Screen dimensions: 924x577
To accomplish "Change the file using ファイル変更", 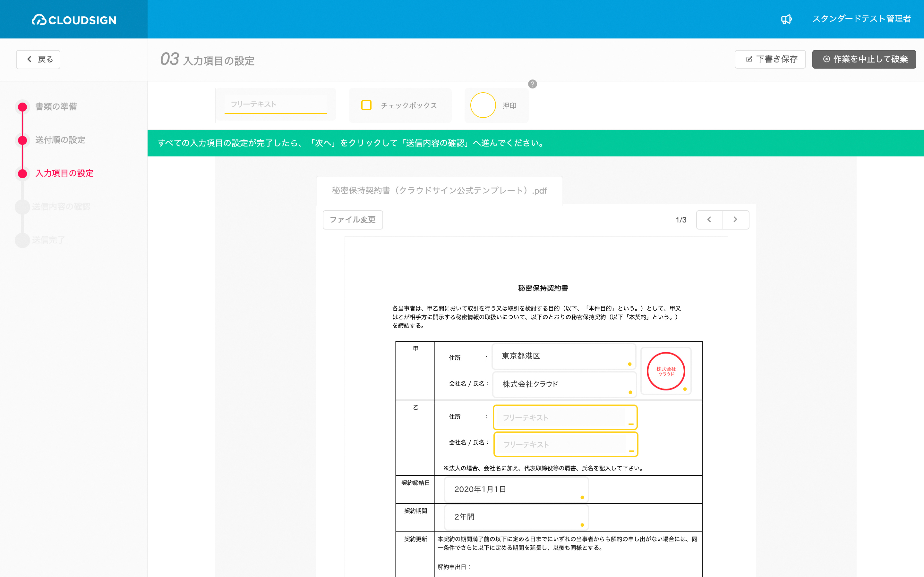I will (352, 220).
